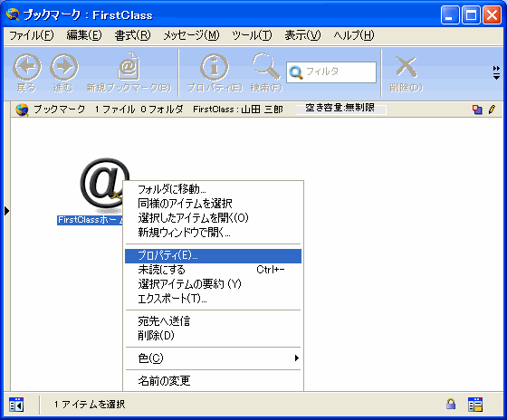Toggle the left pane icon in status bar
Viewport: 507px width, 420px height.
pos(16,404)
